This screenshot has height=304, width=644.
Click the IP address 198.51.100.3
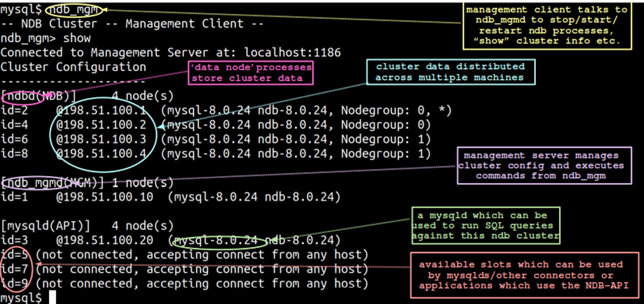click(x=101, y=139)
